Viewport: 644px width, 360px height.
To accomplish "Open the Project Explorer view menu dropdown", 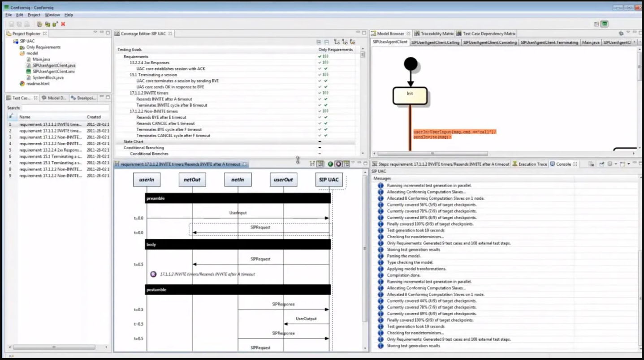I will click(95, 32).
